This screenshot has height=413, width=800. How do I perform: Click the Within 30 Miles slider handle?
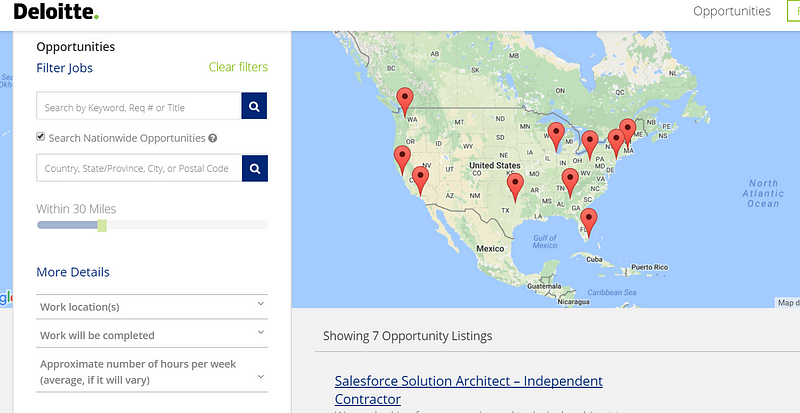(102, 226)
